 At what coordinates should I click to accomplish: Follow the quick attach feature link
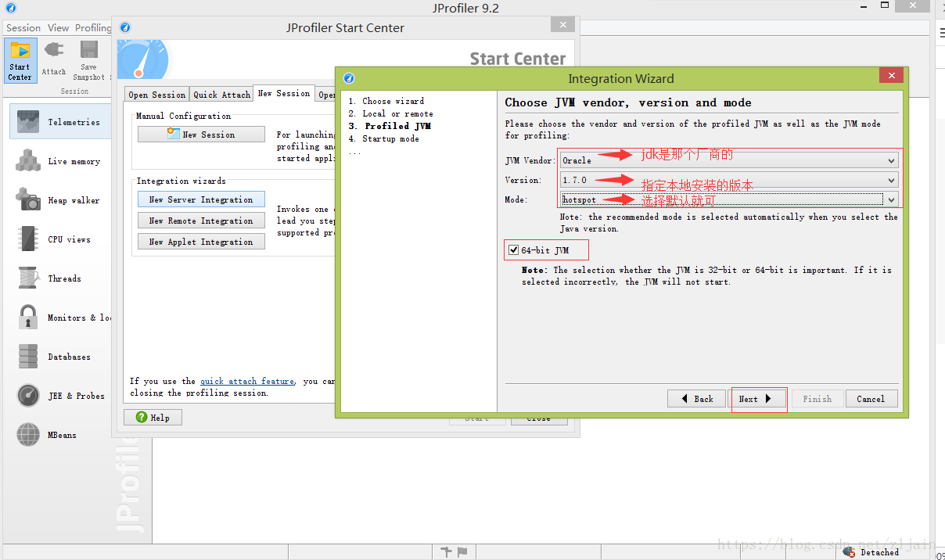point(247,381)
